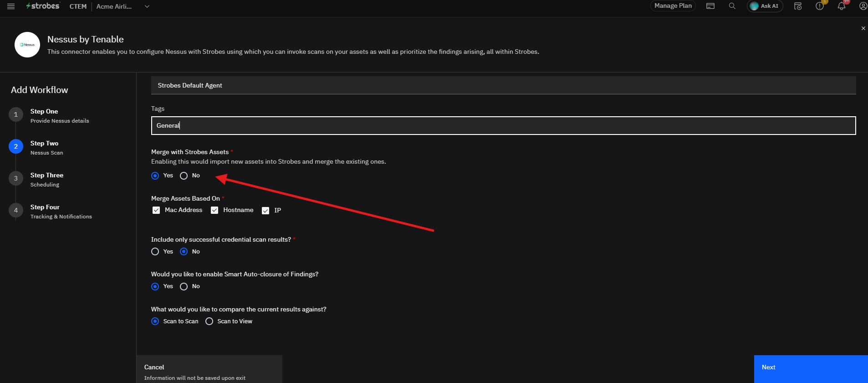Open the hamburger navigation menu
868x383 pixels.
[x=11, y=6]
